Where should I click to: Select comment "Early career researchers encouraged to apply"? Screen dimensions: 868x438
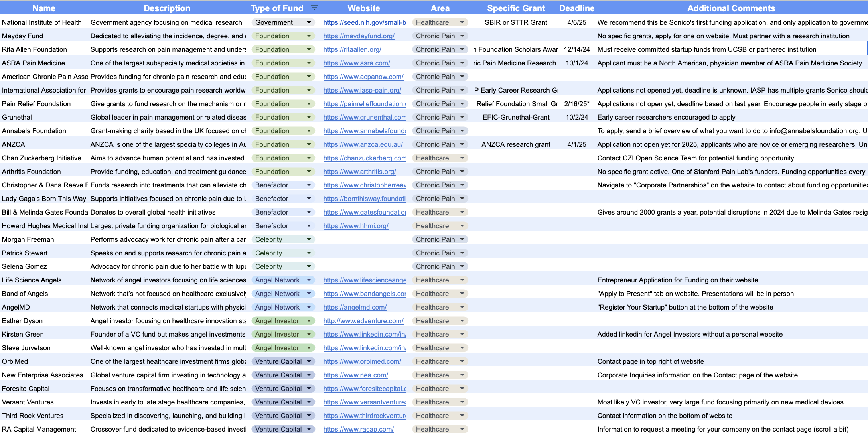click(666, 117)
